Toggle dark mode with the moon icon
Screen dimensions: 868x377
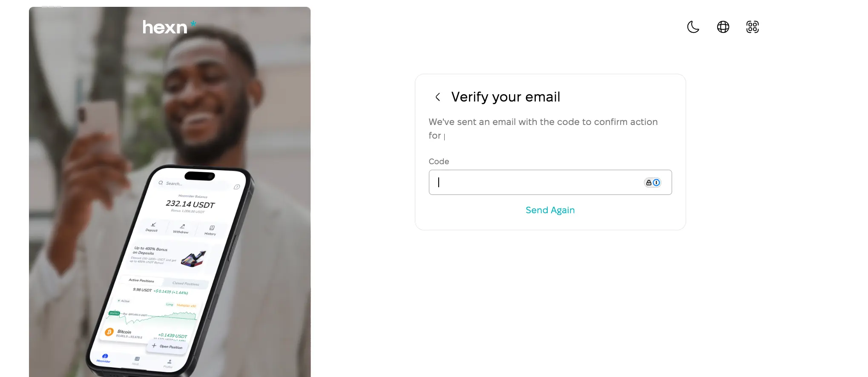click(693, 27)
